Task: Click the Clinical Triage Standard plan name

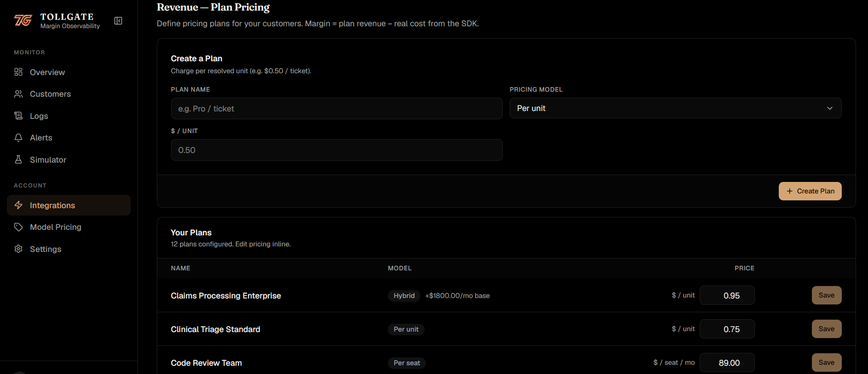Action: (x=215, y=329)
